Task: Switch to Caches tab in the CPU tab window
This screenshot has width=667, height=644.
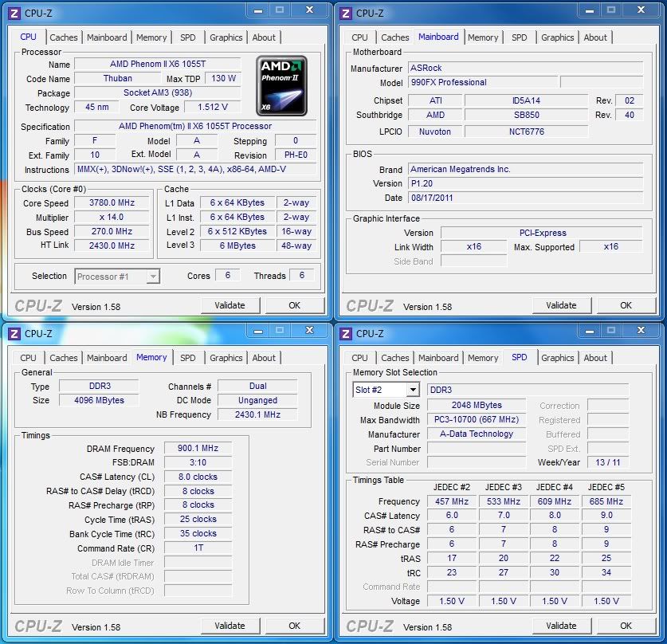Action: click(64, 37)
